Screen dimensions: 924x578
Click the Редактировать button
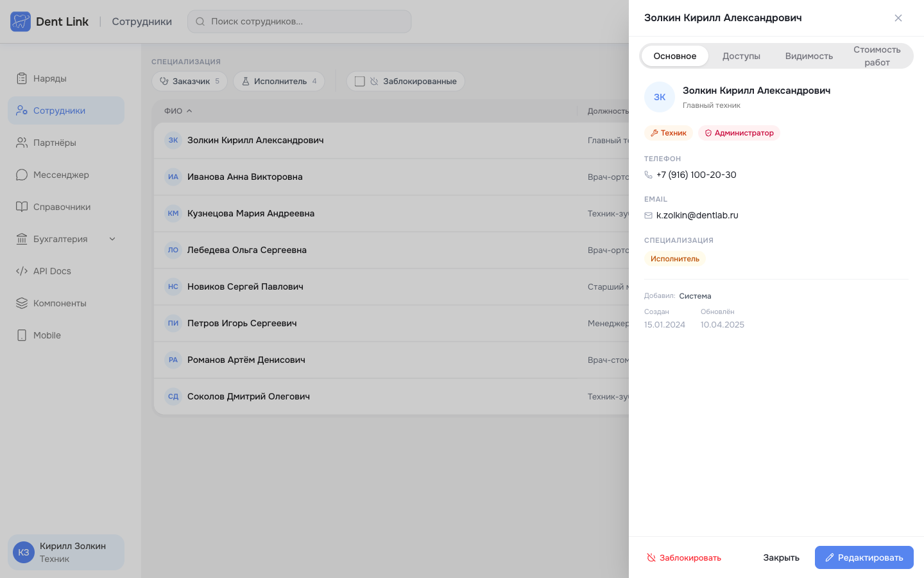(864, 557)
